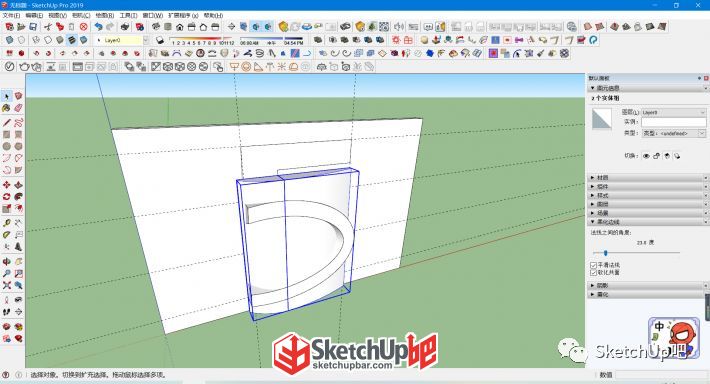Toggle the shadows display icon

pyautogui.click(x=159, y=40)
